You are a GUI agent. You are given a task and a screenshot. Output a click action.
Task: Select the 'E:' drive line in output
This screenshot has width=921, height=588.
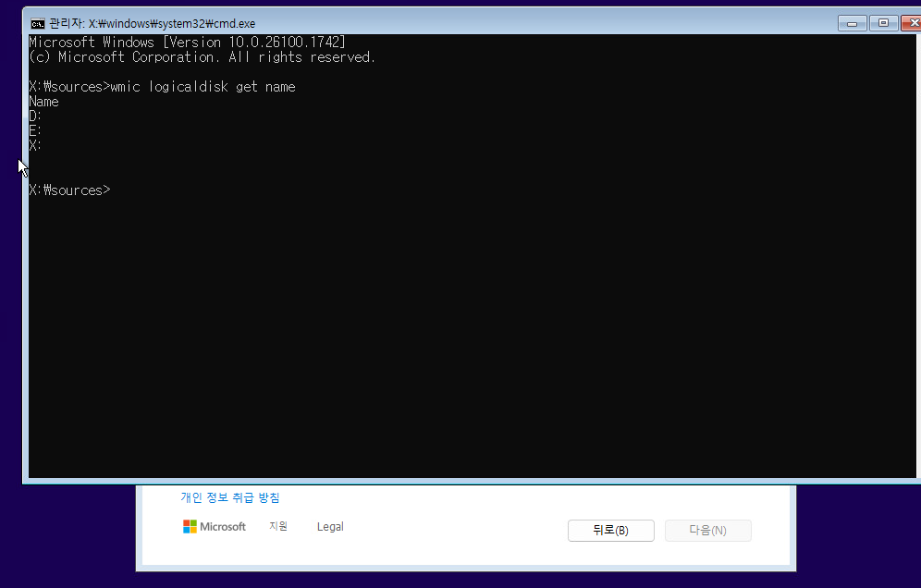[35, 131]
